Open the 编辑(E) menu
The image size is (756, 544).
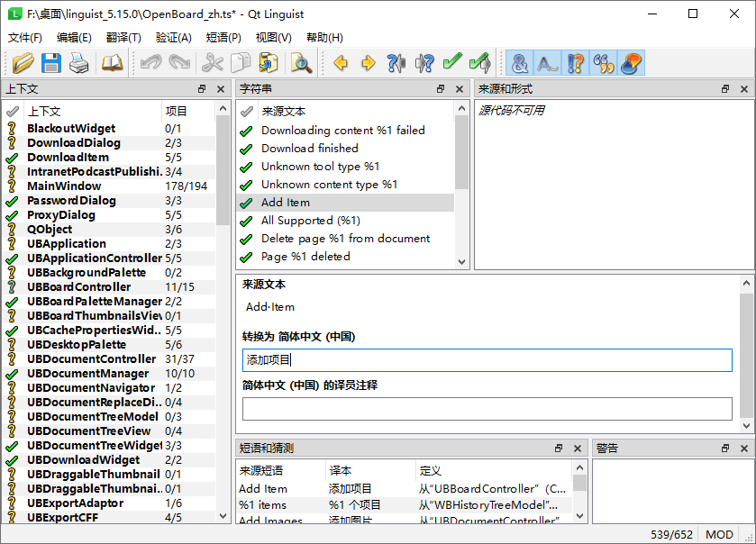[x=74, y=38]
